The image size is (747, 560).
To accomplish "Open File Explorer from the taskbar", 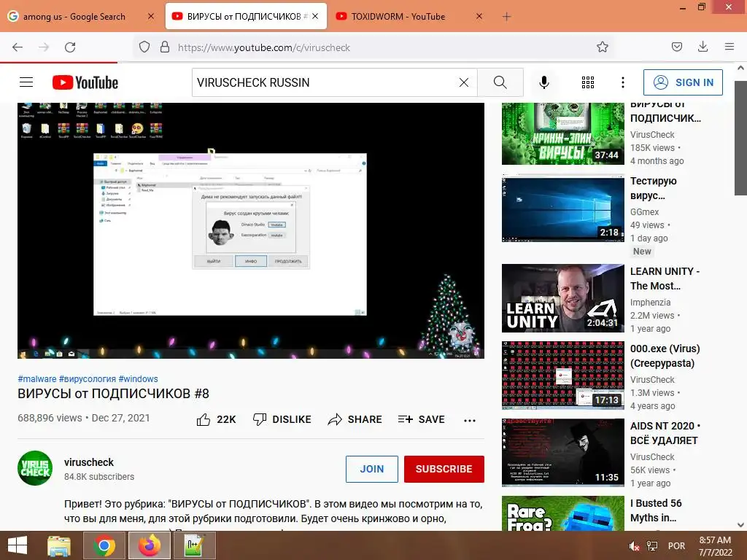I will pyautogui.click(x=59, y=545).
